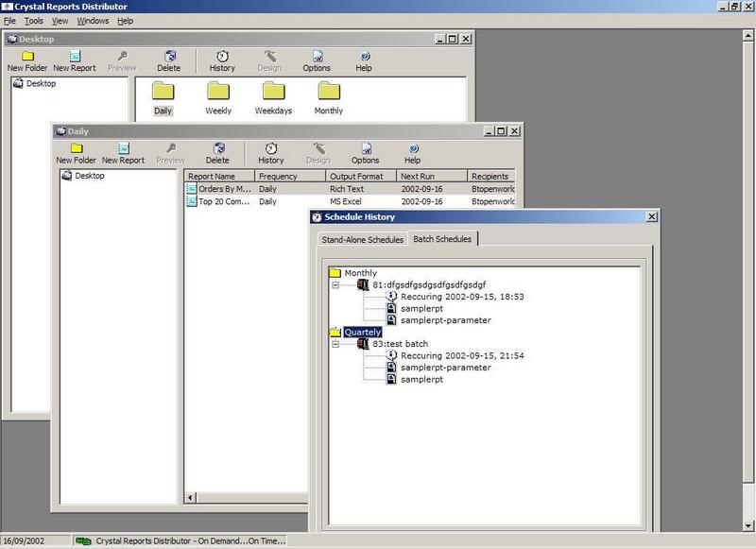Screen dimensions: 756x549
Task: Switch to the Stand-Alone Schedules tab
Action: (x=363, y=240)
